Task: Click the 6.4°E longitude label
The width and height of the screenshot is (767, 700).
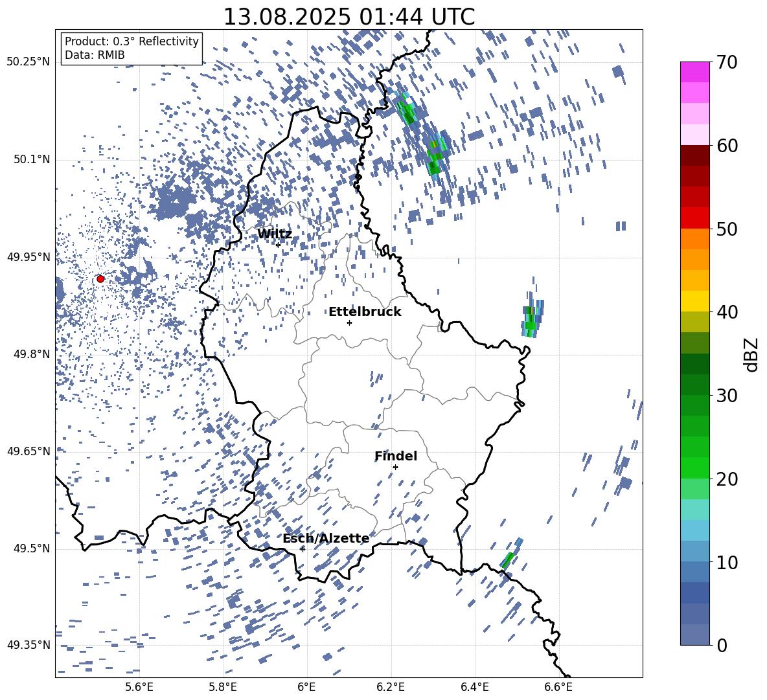Action: tap(474, 687)
